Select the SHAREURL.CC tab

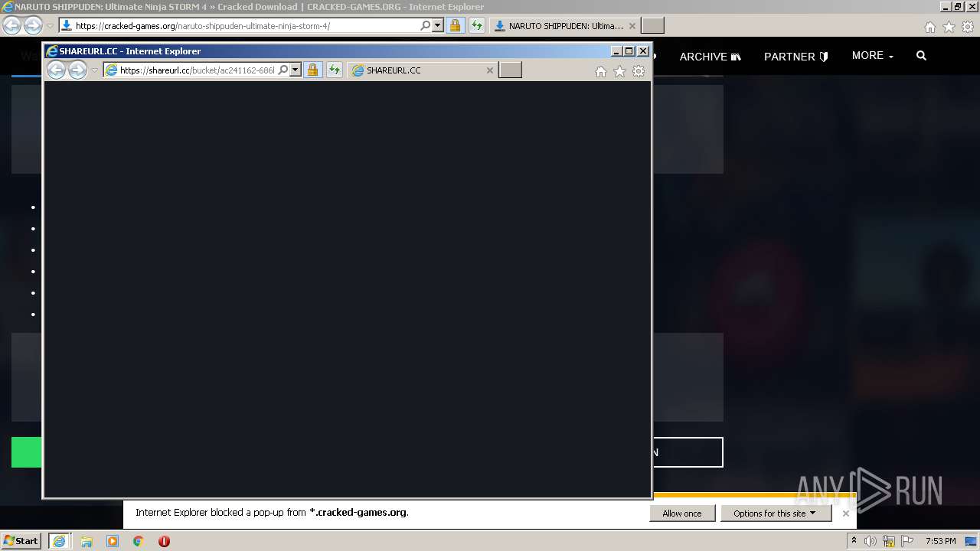[421, 70]
